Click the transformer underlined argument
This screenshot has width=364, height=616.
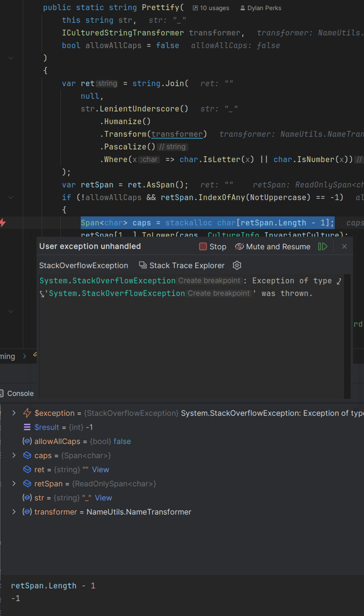[177, 134]
